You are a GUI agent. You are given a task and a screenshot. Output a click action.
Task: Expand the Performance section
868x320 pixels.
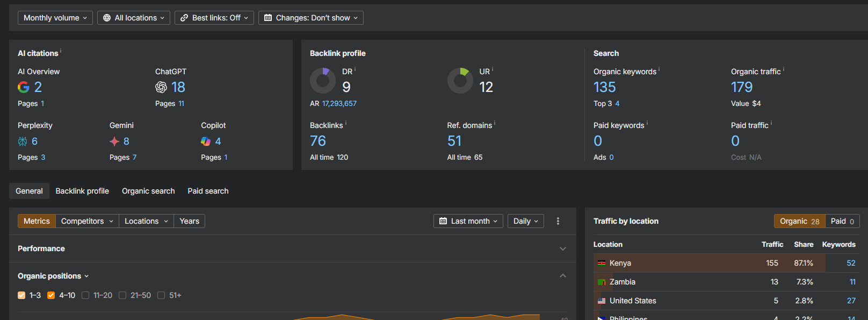(562, 248)
